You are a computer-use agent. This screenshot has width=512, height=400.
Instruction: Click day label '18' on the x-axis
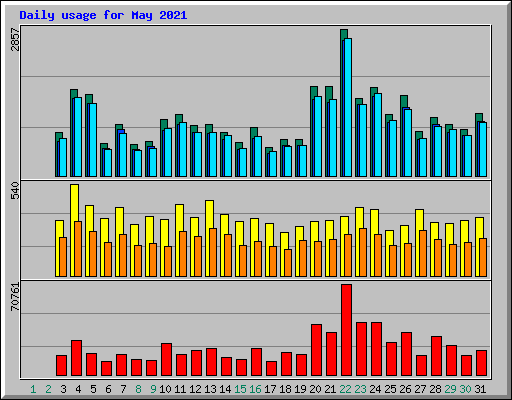click(285, 389)
